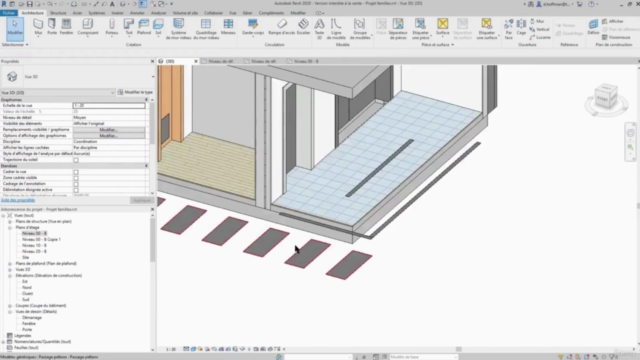Choose the Composant tool
The image size is (640, 360).
point(88,27)
